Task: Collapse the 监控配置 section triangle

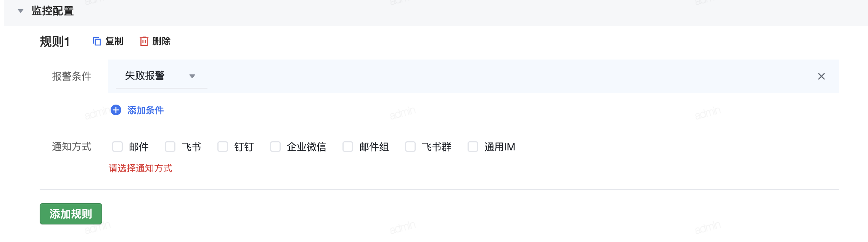Action: click(21, 11)
